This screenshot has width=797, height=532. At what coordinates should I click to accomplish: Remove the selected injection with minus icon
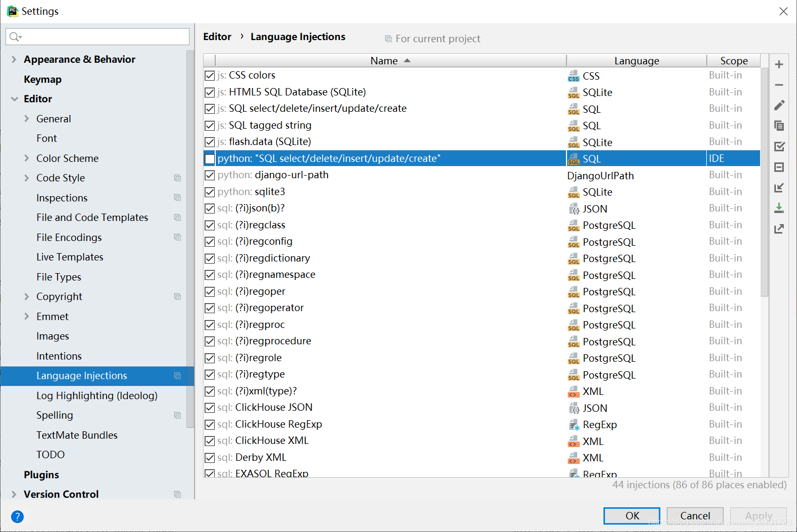(779, 85)
